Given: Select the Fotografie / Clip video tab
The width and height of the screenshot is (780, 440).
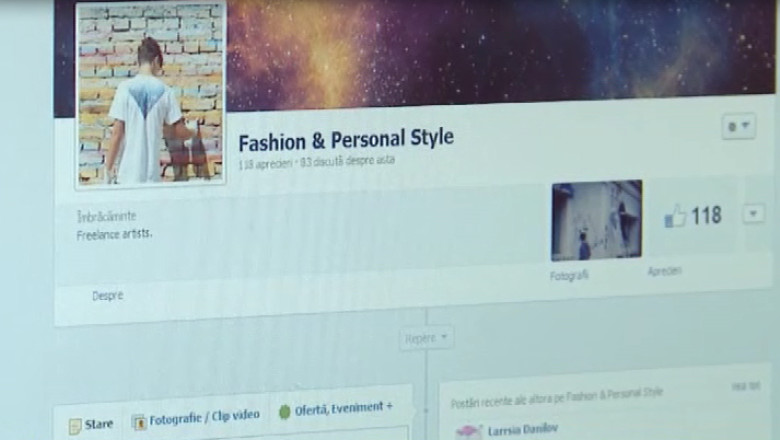Looking at the screenshot, I should (204, 416).
